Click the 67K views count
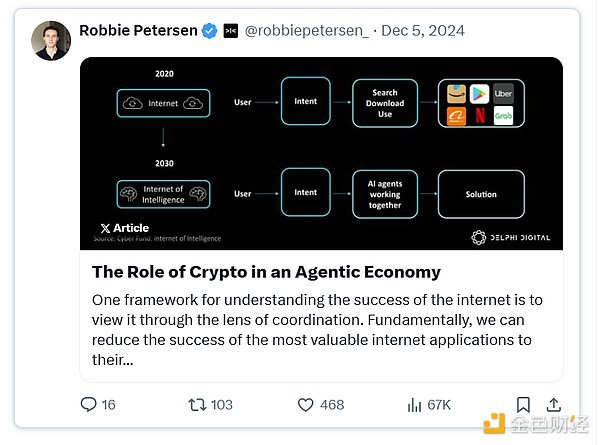The height and width of the screenshot is (445, 600). click(x=440, y=404)
